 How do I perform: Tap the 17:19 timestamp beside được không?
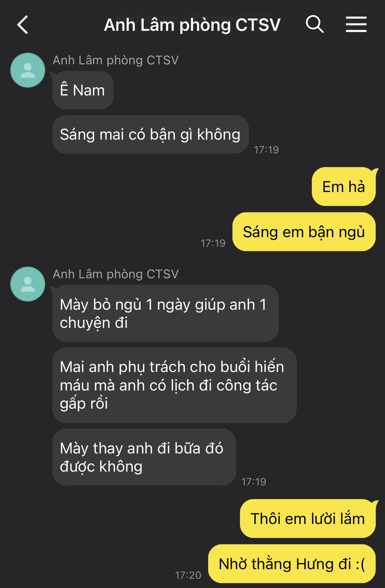click(254, 482)
